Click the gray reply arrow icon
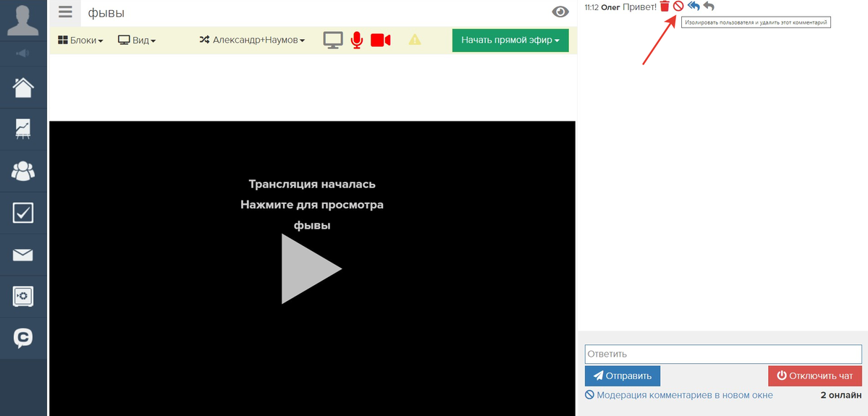This screenshot has width=868, height=416. point(709,7)
